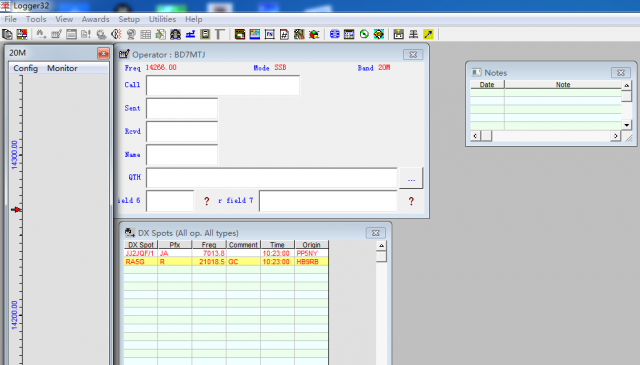The image size is (640, 365).
Task: Select the JJ2JQF/1 DX spot row
Action: pos(226,254)
